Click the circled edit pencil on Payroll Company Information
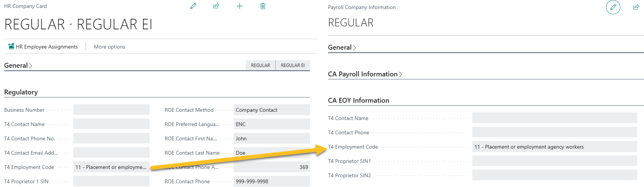Viewport: 644px width, 187px height. tap(613, 7)
